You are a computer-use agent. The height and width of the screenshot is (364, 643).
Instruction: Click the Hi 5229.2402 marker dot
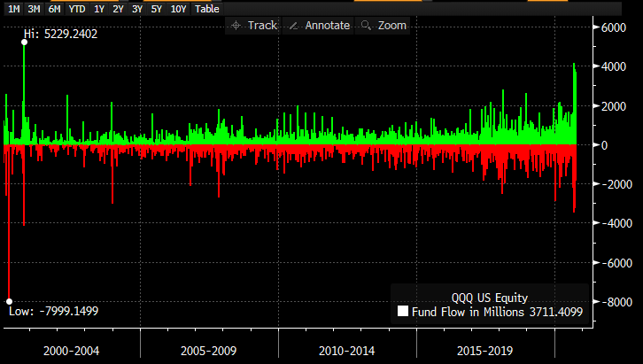(24, 43)
